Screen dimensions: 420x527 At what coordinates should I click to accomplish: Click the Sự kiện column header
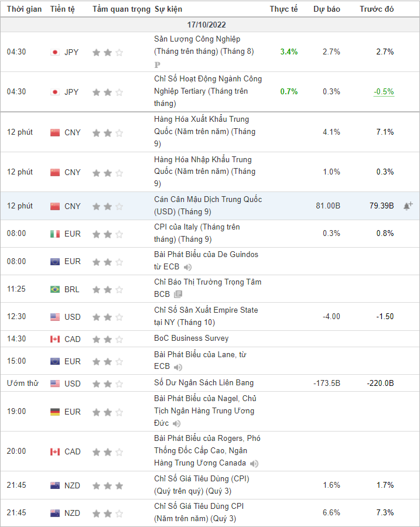tap(169, 9)
